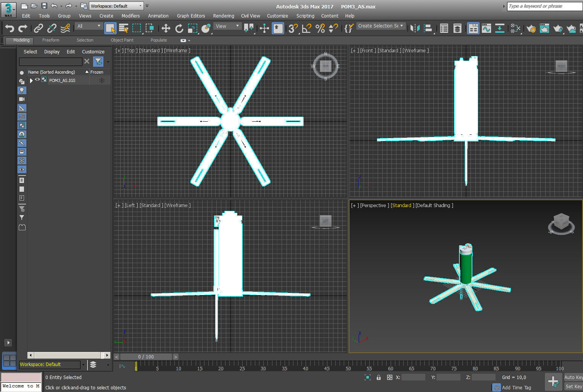The height and width of the screenshot is (392, 583).
Task: Click the Type a keyword or phrase search box
Action: (x=544, y=6)
